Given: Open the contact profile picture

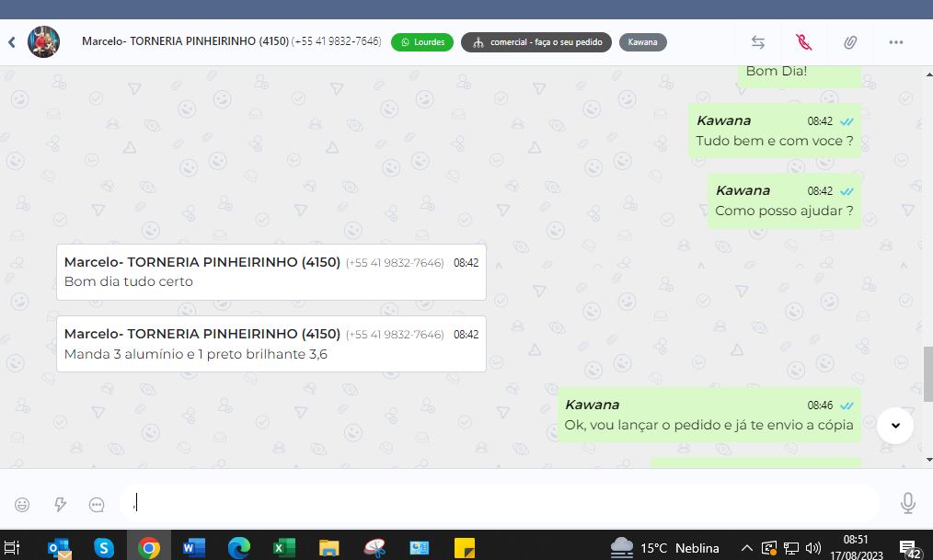Looking at the screenshot, I should click(x=43, y=42).
